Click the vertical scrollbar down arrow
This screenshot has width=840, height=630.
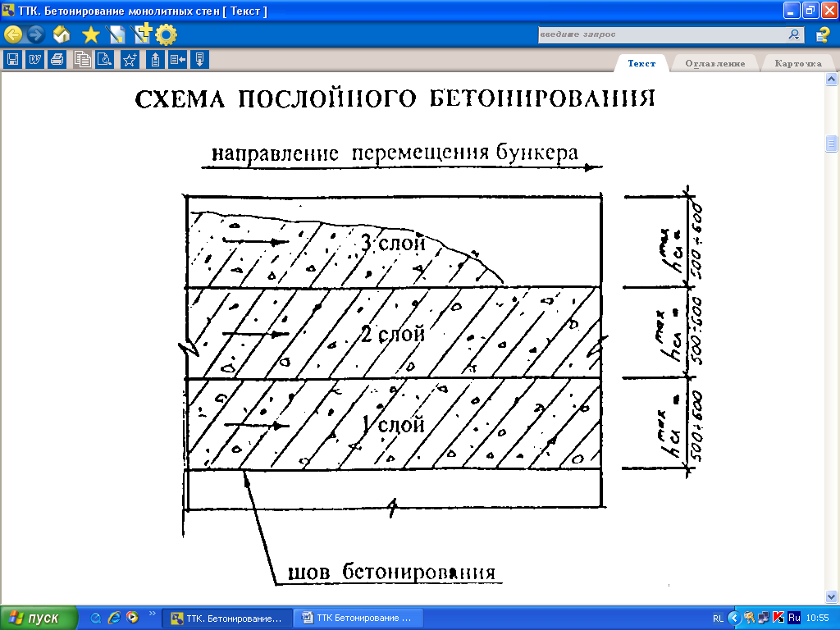pos(832,596)
